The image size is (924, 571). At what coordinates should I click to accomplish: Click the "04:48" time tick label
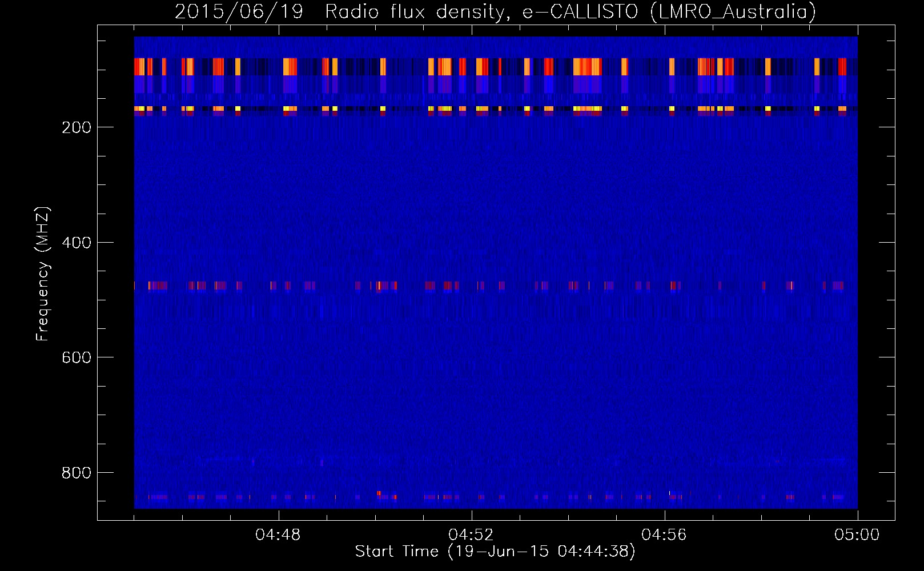[278, 535]
